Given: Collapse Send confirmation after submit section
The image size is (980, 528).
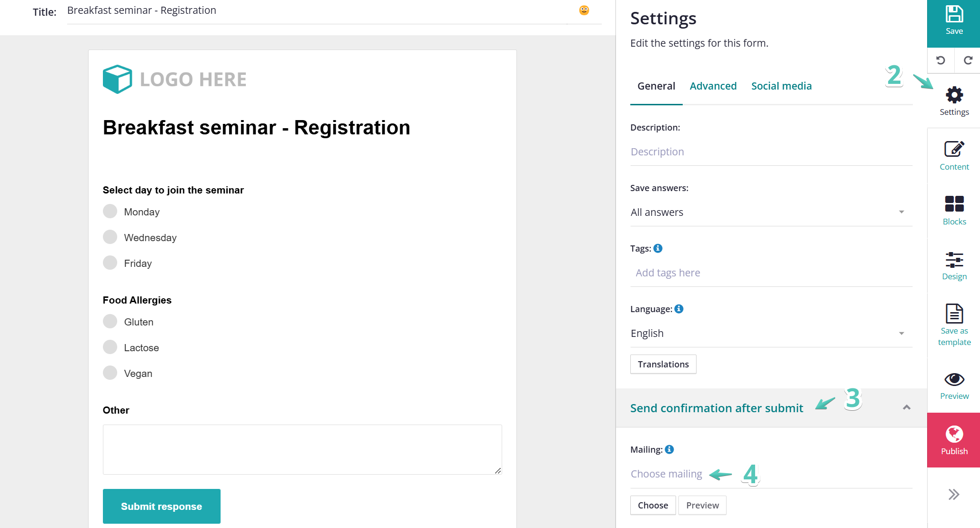Looking at the screenshot, I should point(906,407).
